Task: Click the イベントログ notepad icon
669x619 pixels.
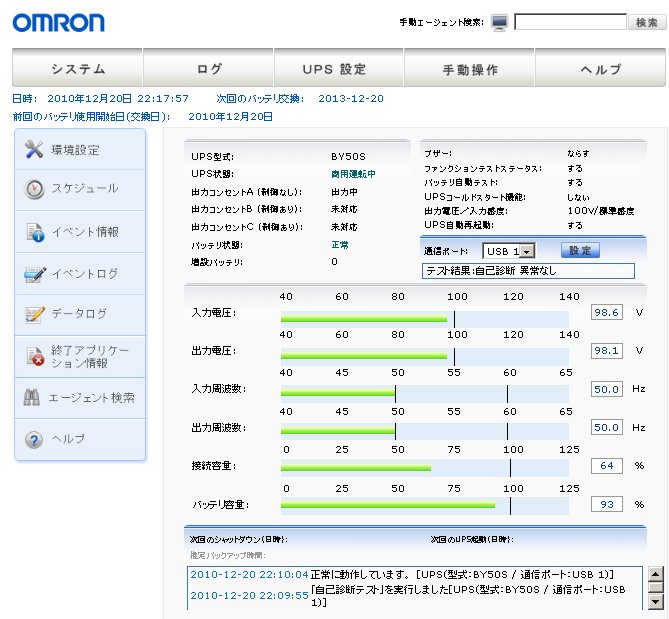Action: click(x=34, y=274)
